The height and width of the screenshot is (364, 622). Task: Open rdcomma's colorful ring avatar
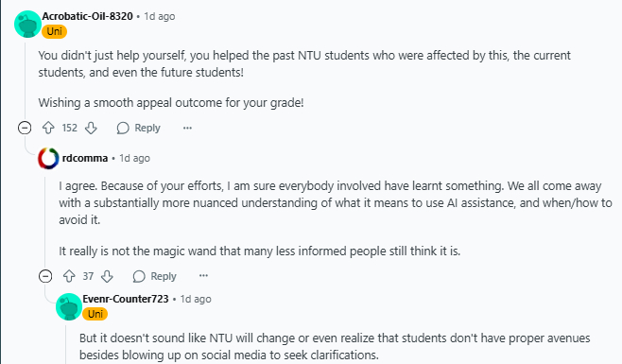coord(48,159)
